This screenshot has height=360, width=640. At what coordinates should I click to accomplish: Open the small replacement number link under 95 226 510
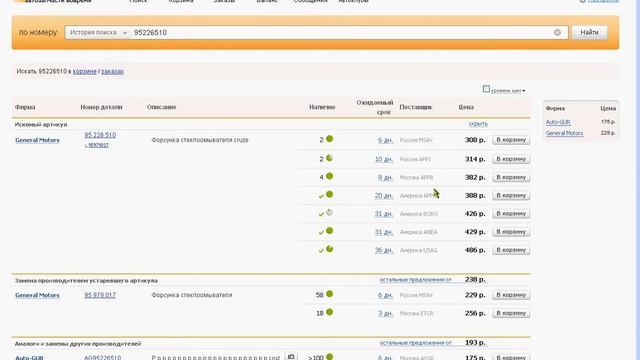98,145
